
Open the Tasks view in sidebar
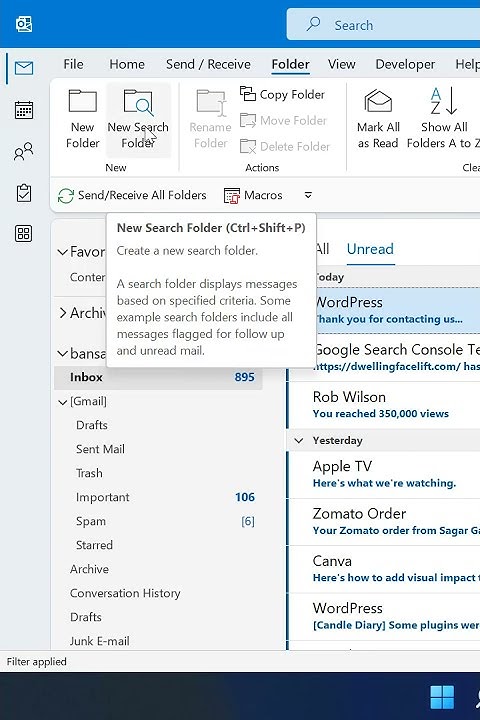24,193
